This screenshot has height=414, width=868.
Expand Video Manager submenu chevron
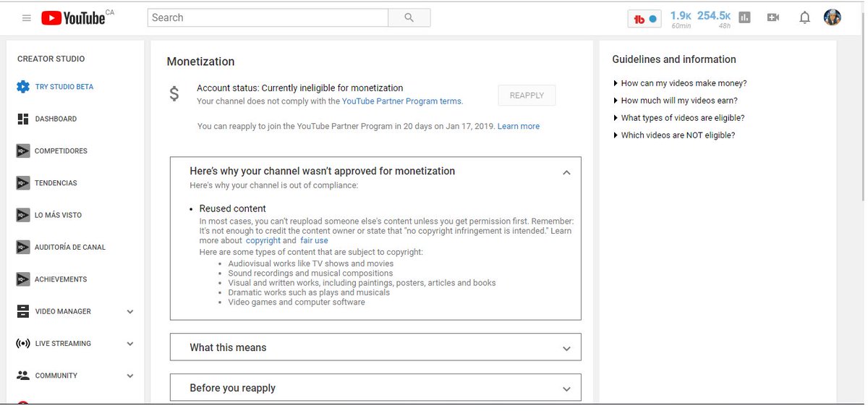click(130, 312)
